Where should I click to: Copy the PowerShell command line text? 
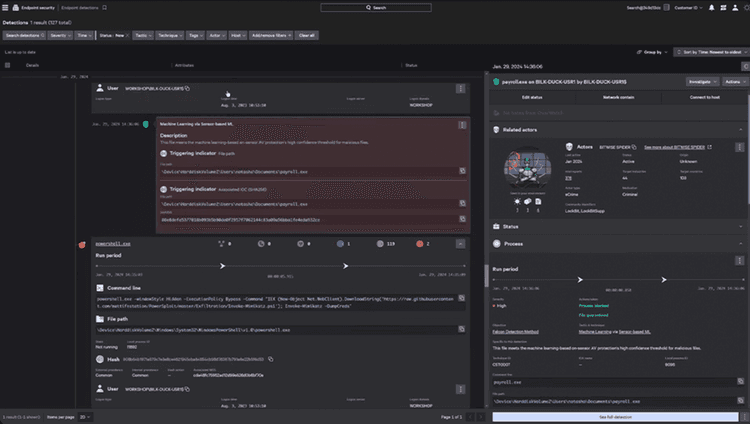tap(462, 298)
